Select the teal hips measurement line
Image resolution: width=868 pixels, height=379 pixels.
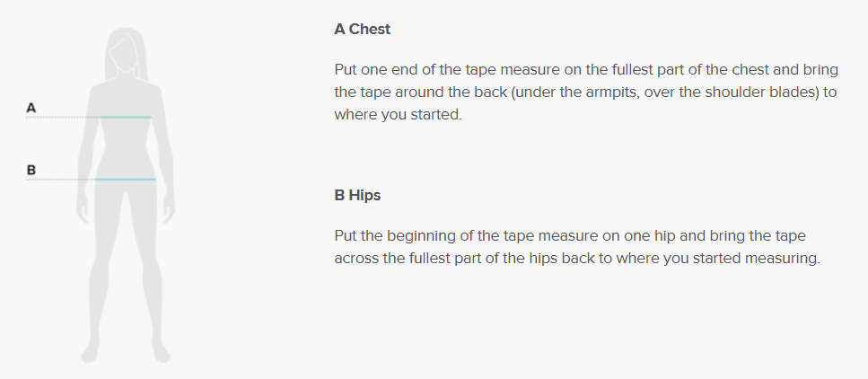(125, 180)
